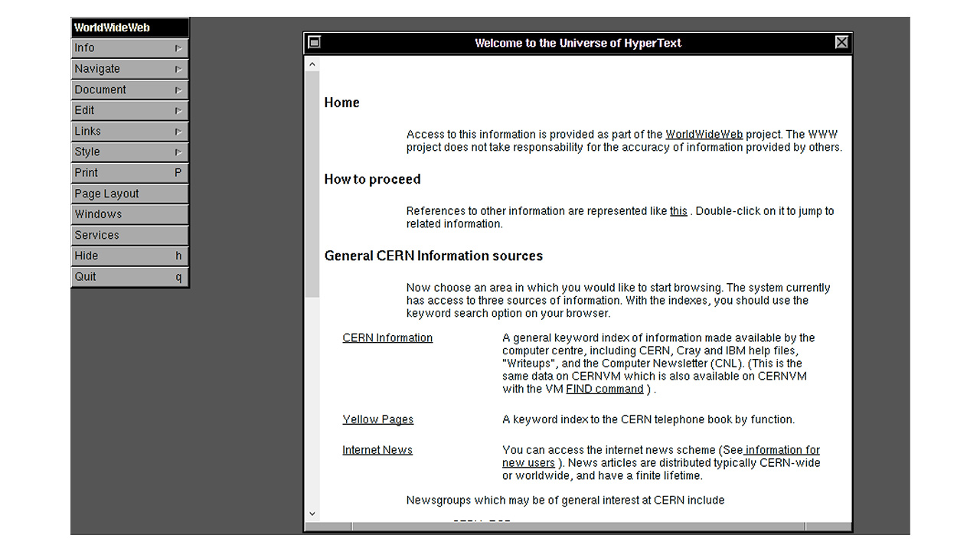Open the CERN Information link
This screenshot has height=551, width=980.
point(387,338)
